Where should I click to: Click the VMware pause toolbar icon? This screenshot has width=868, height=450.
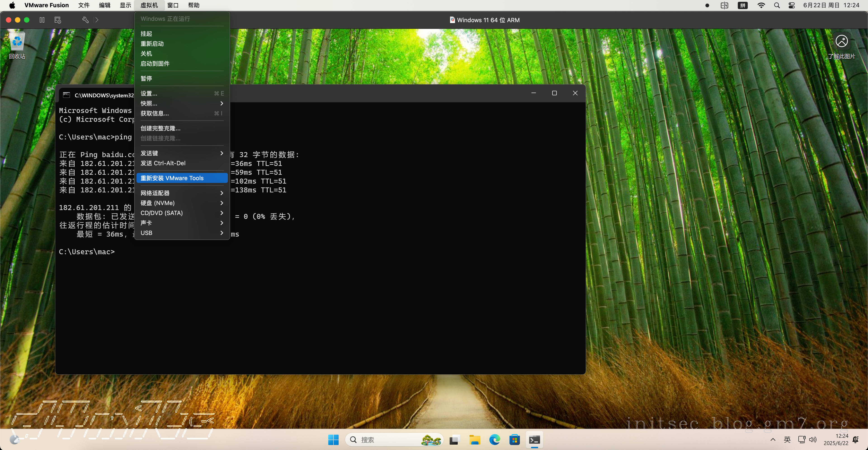tap(42, 20)
